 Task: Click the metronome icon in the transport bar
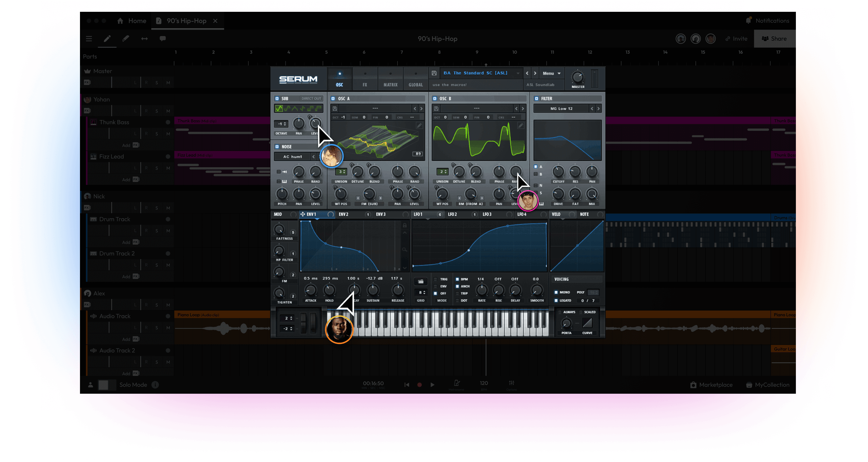click(x=457, y=384)
